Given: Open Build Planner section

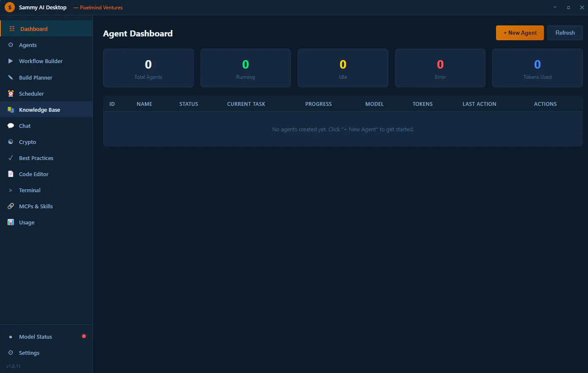Looking at the screenshot, I should click(46, 77).
